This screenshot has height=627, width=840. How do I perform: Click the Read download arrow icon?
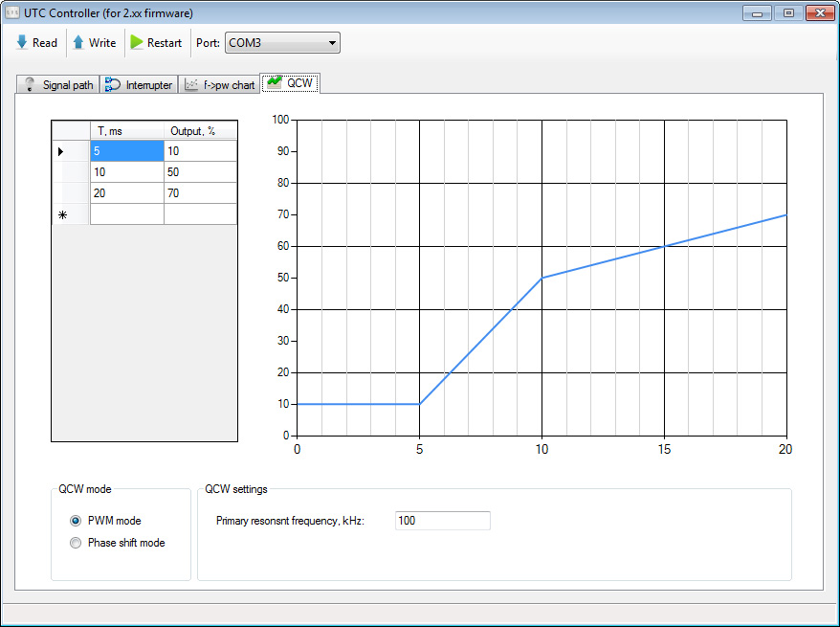[22, 42]
